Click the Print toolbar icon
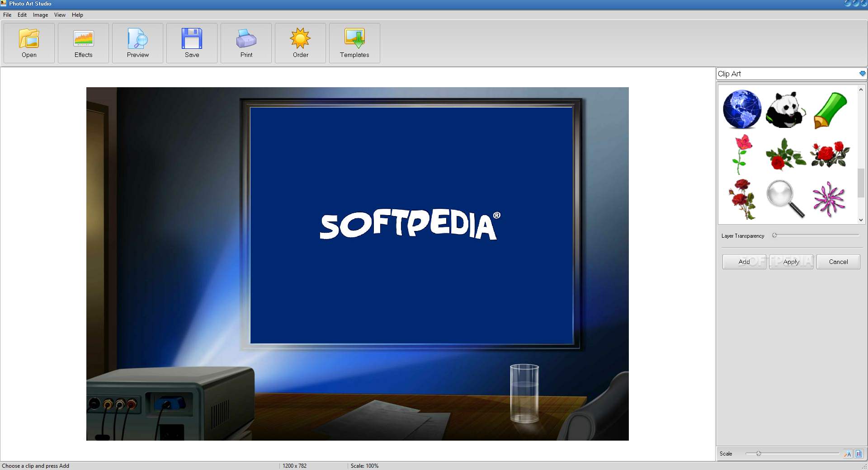This screenshot has width=868, height=470. tap(246, 43)
